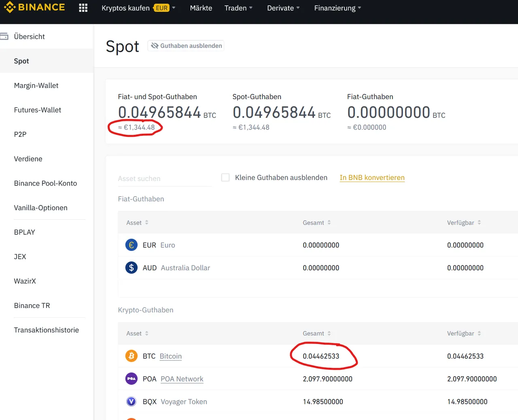This screenshot has height=420, width=518.
Task: Expand the Derivate menu
Action: (x=283, y=8)
